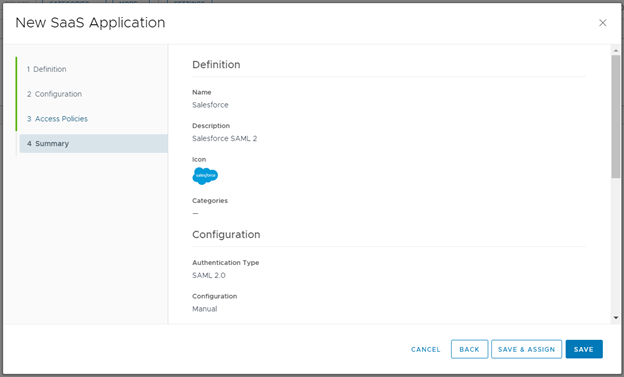Click the Salesforce name value
This screenshot has height=377, width=624.
click(x=210, y=105)
